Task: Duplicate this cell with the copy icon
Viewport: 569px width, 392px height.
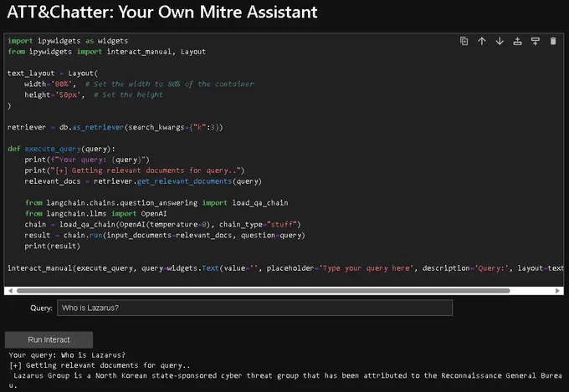Action: pos(464,41)
